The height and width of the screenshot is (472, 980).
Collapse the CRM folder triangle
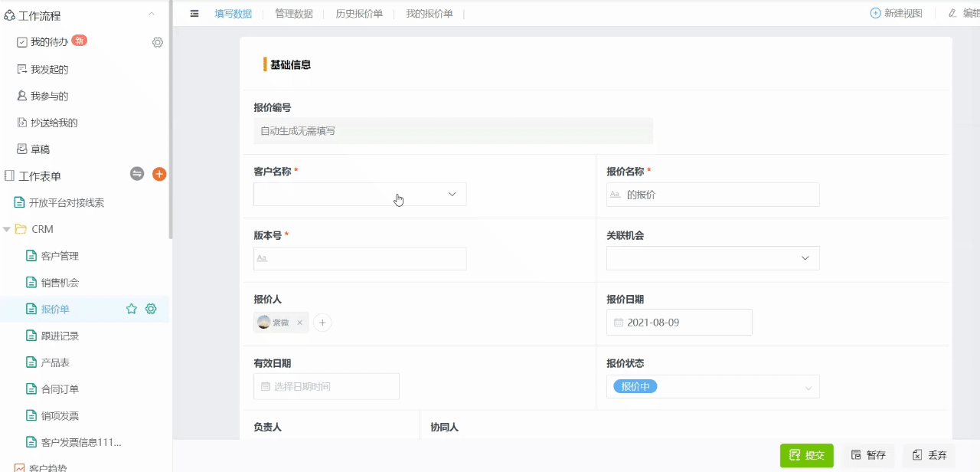pos(7,229)
